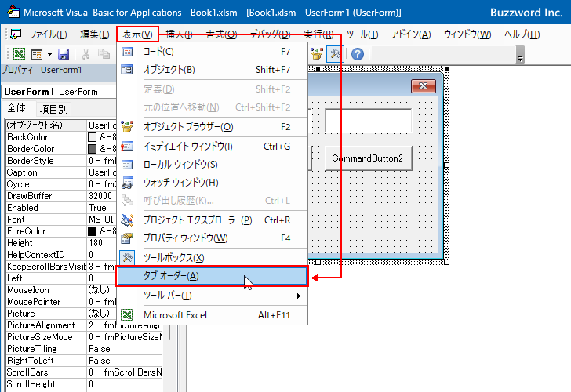Click the RightToLeft value False
This screenshot has height=392, width=571.
(x=100, y=361)
